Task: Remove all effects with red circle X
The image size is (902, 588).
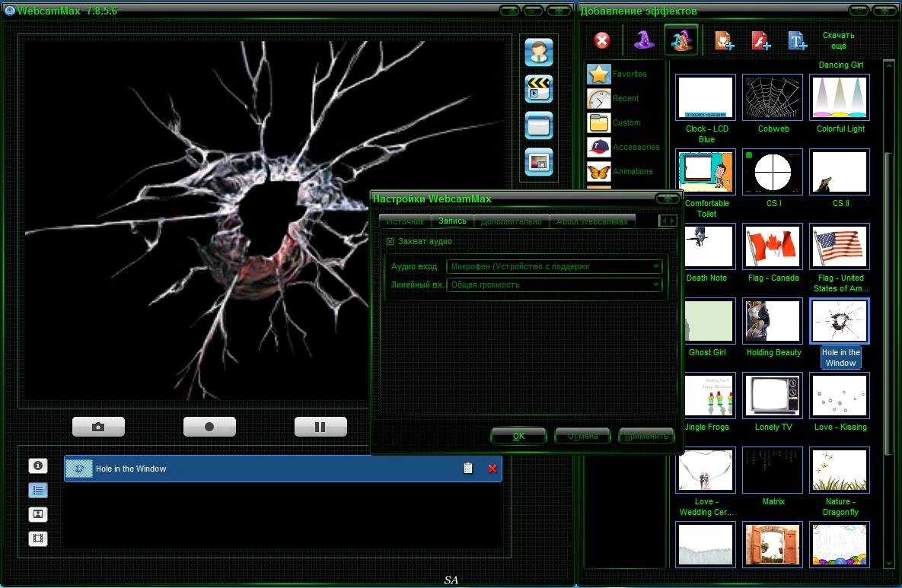Action: coord(602,41)
